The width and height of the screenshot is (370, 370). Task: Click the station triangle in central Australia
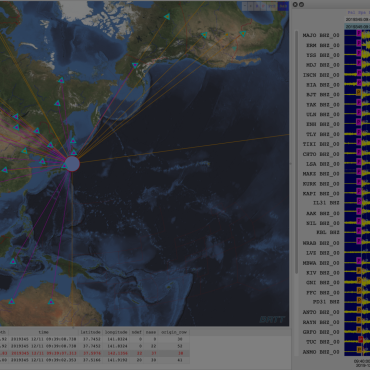[x=51, y=302]
